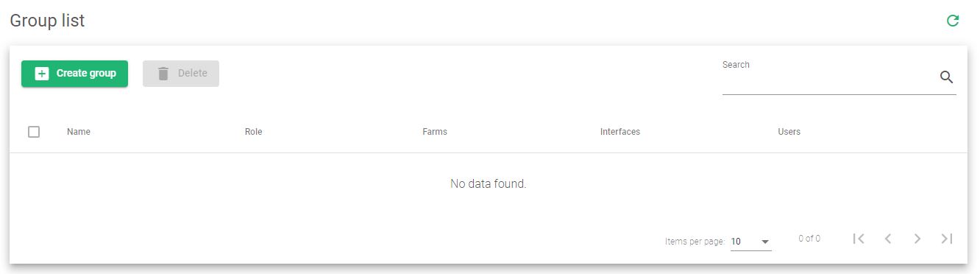Go to previous page arrow
This screenshot has width=980, height=274.
pyautogui.click(x=888, y=239)
